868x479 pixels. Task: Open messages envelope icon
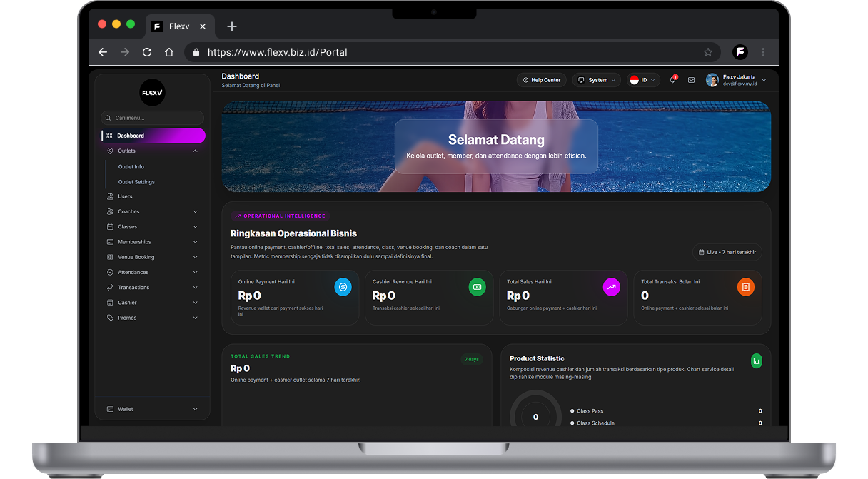pos(691,80)
